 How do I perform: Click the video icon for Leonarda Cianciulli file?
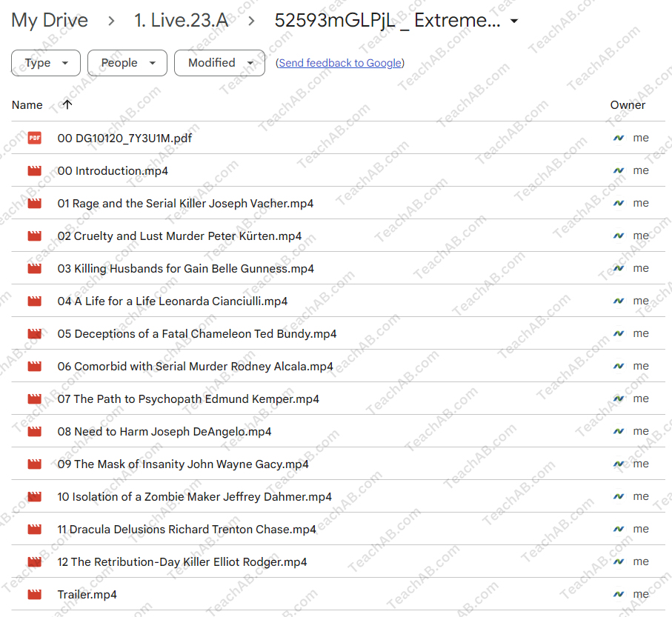(35, 301)
